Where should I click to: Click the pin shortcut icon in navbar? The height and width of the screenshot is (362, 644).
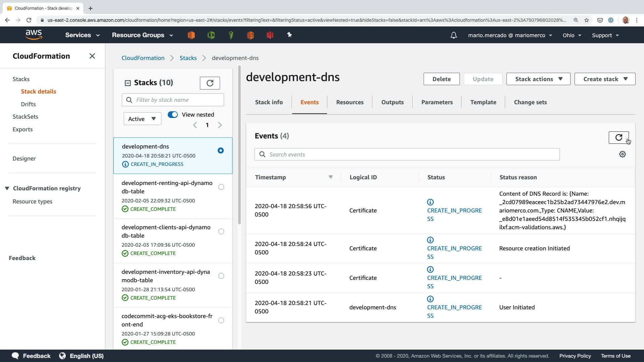289,35
